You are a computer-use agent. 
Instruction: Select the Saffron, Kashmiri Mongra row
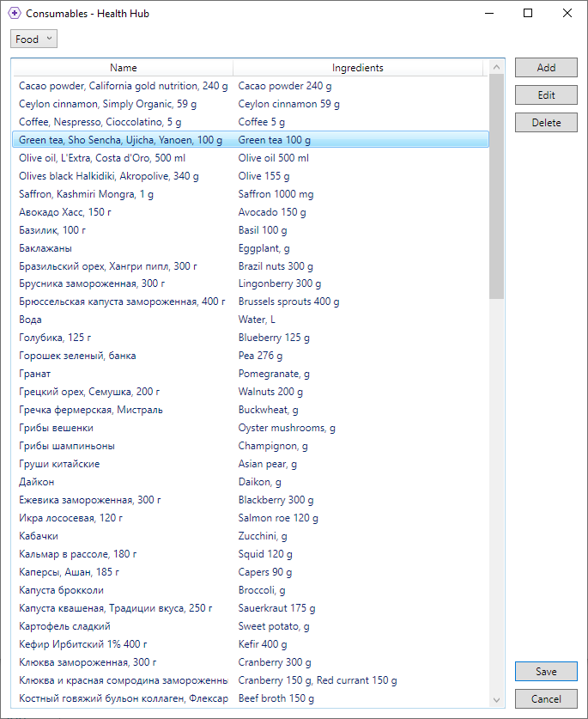click(86, 194)
